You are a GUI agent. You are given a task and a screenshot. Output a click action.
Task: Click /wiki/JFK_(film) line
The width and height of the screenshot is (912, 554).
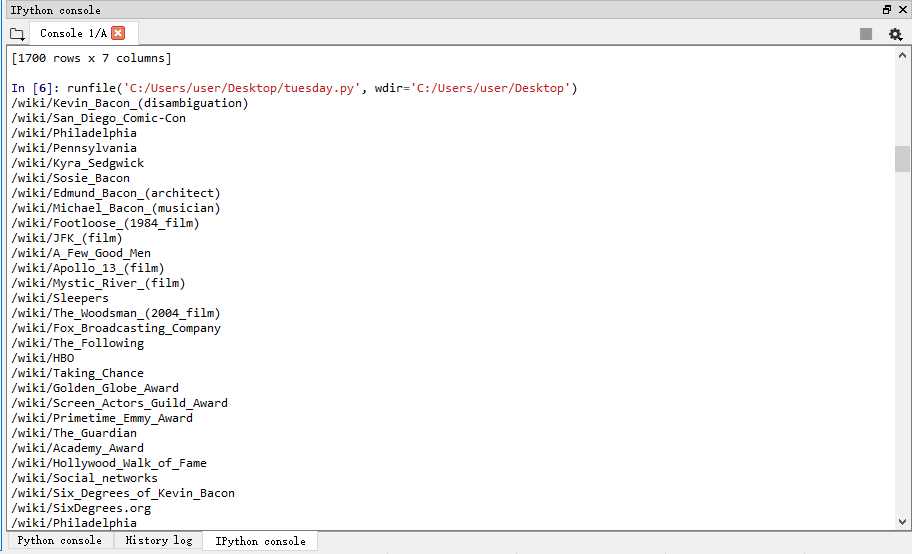[x=67, y=238]
